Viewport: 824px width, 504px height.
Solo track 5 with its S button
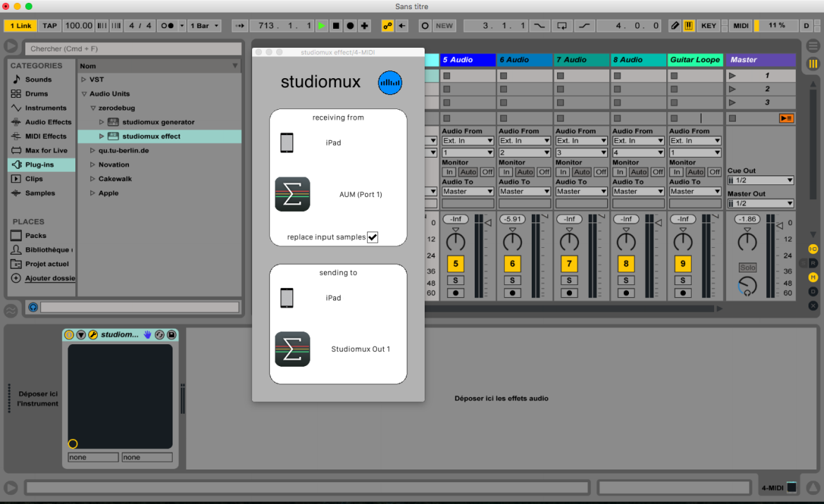coord(456,280)
